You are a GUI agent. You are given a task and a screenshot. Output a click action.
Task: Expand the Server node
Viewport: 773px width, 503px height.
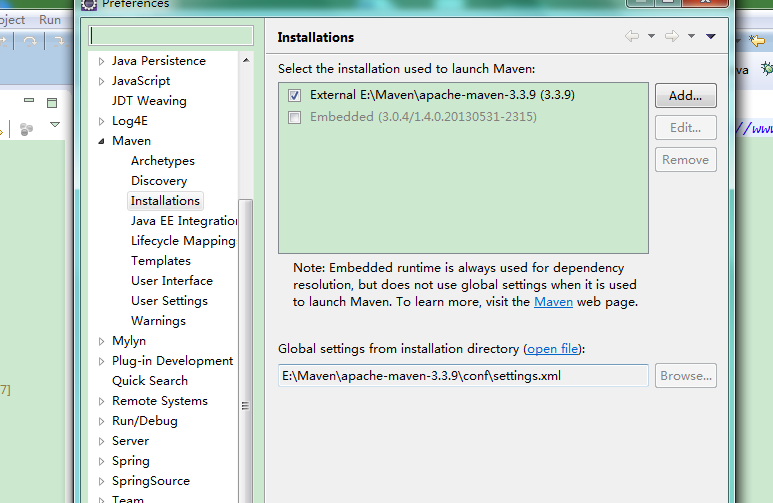(101, 441)
